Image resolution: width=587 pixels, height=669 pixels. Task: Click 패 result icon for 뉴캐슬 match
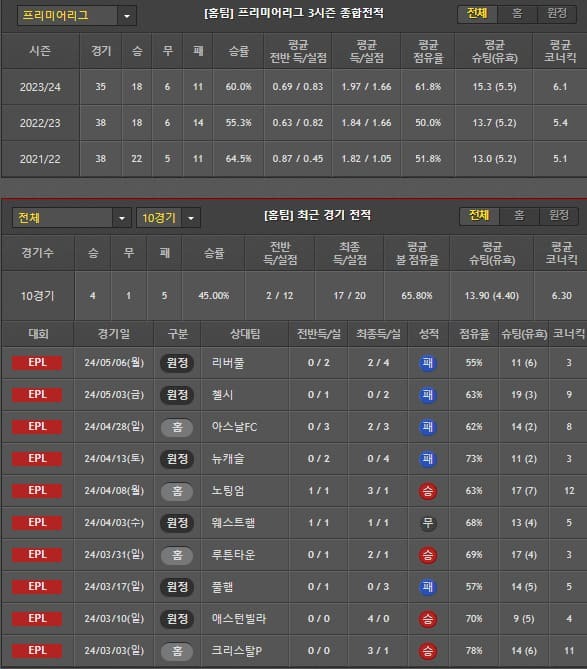point(427,459)
